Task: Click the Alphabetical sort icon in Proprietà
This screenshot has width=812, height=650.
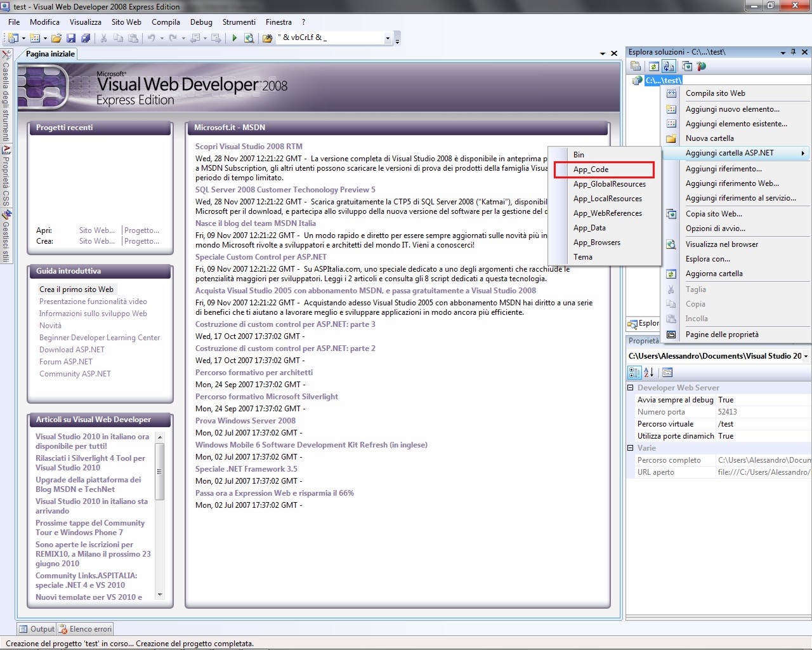Action: (x=649, y=373)
